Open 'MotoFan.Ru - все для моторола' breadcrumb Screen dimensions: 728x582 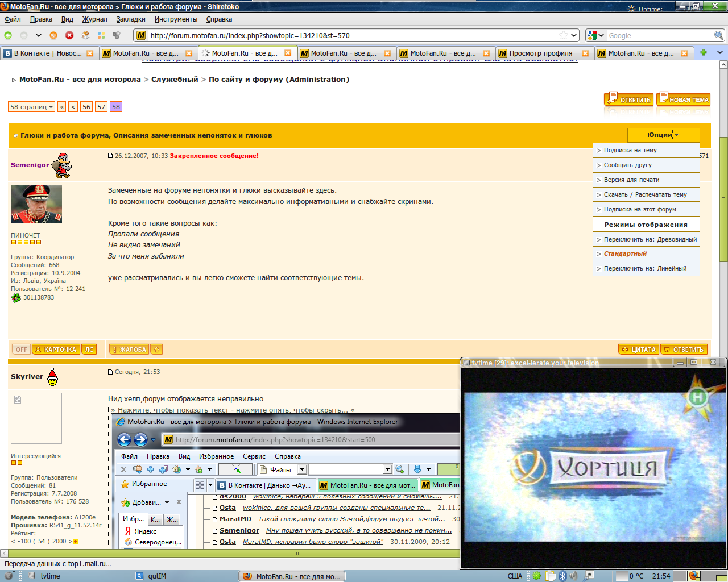click(80, 79)
